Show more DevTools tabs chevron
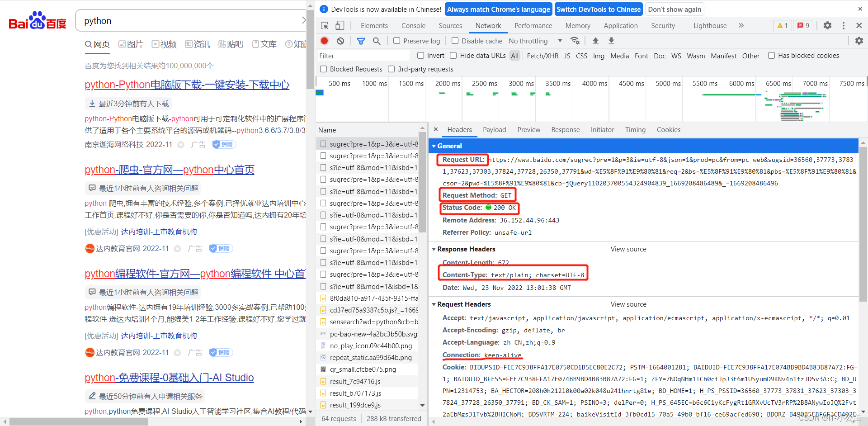Screen dimensions: 868x426 point(741,26)
